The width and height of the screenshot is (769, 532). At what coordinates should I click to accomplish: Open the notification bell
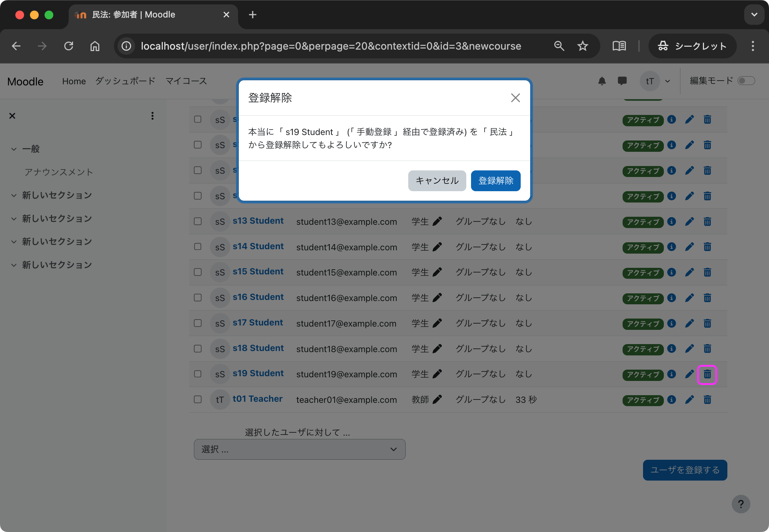click(x=602, y=81)
